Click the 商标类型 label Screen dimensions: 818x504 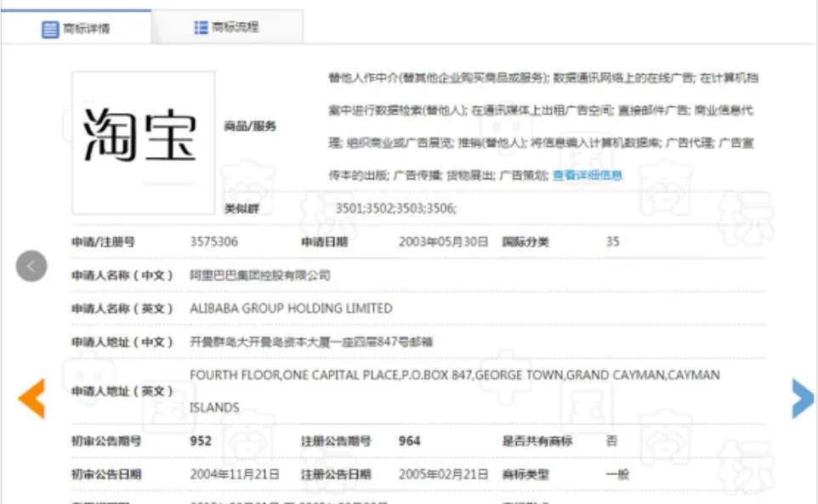pyautogui.click(x=525, y=474)
